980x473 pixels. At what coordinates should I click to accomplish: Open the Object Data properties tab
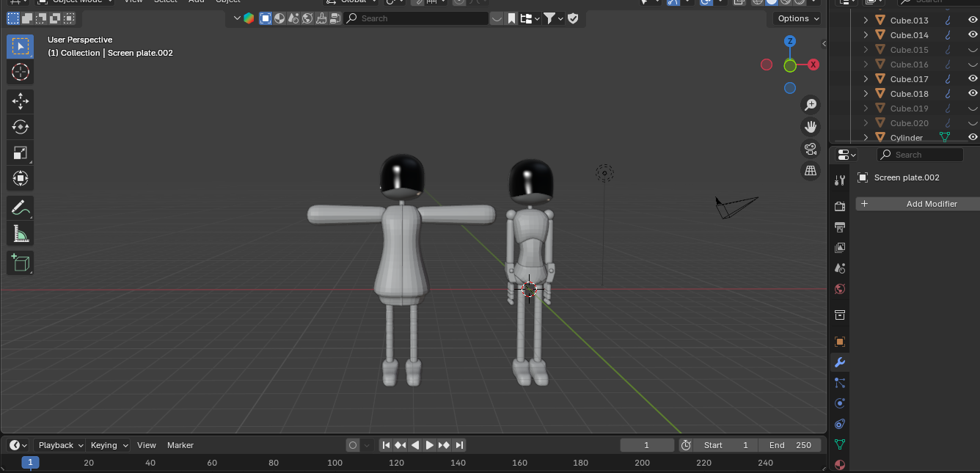(840, 444)
